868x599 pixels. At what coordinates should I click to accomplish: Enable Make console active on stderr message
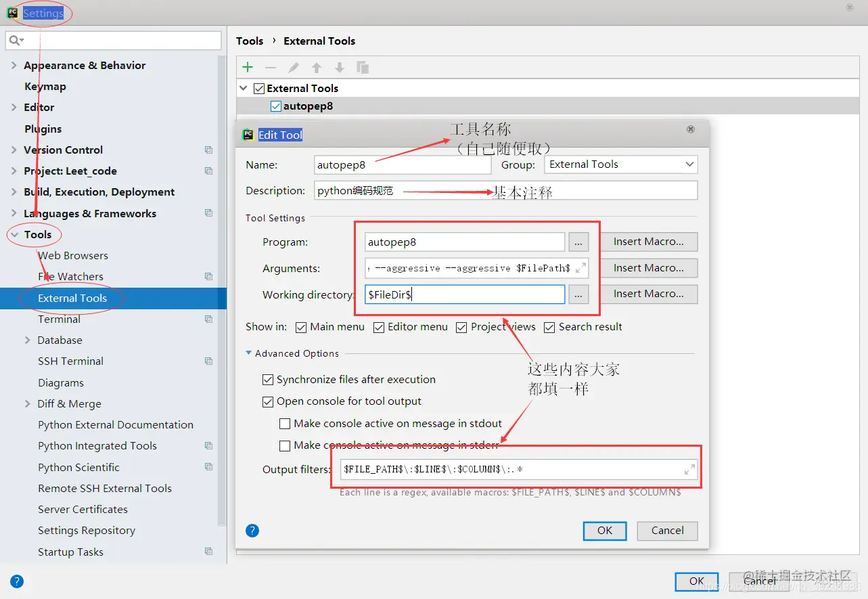pyautogui.click(x=285, y=445)
